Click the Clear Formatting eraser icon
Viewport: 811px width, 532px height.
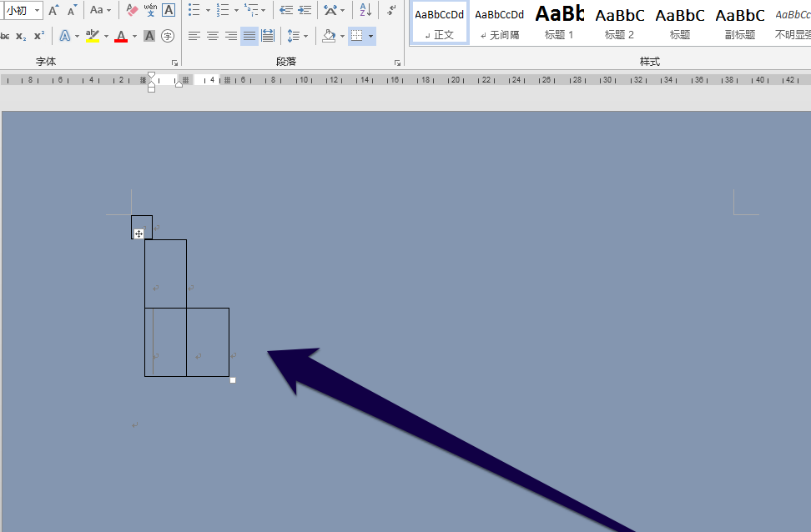click(x=132, y=10)
